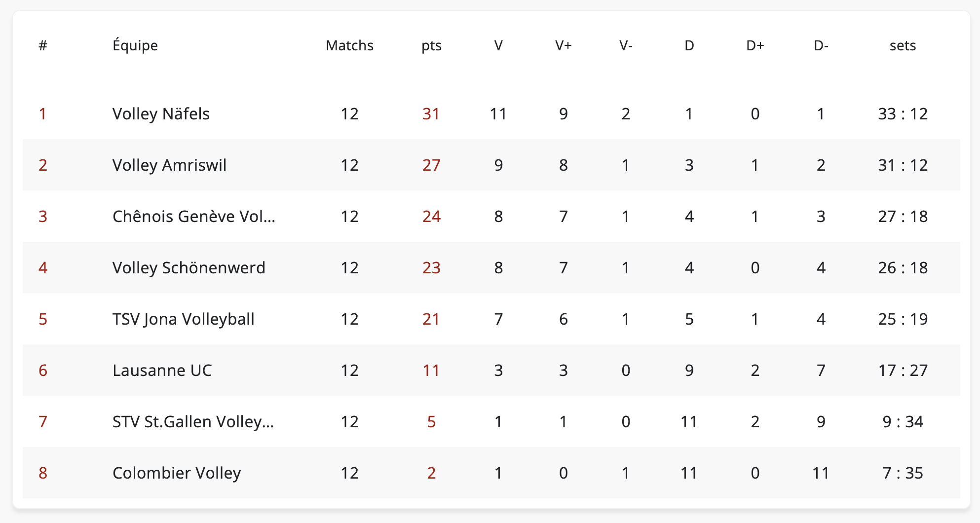This screenshot has height=523, width=980.
Task: Click the pts column header
Action: 431,45
